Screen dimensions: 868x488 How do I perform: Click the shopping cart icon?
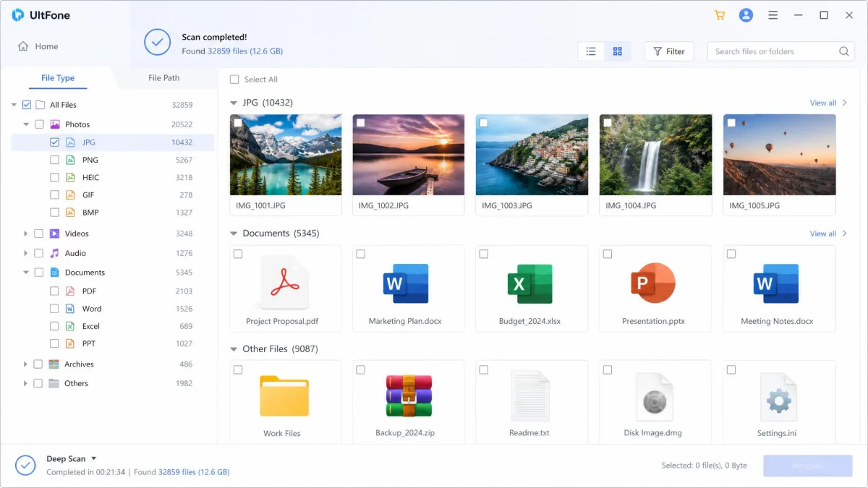[x=719, y=15]
